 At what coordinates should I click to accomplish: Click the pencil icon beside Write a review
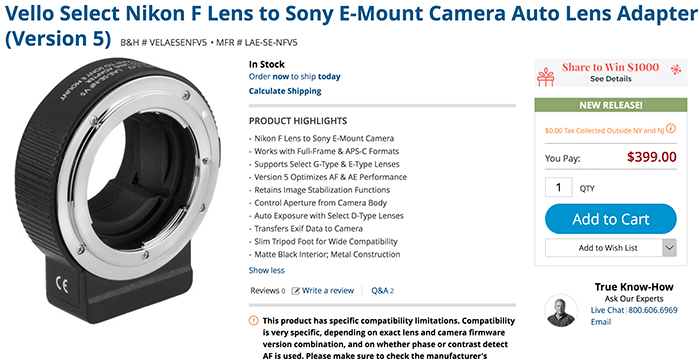tap(296, 291)
